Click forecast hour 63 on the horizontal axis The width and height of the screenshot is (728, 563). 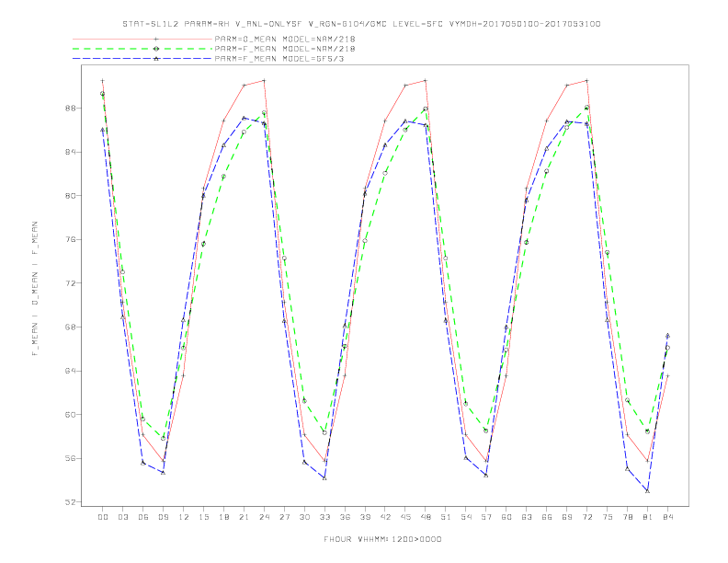tap(527, 517)
